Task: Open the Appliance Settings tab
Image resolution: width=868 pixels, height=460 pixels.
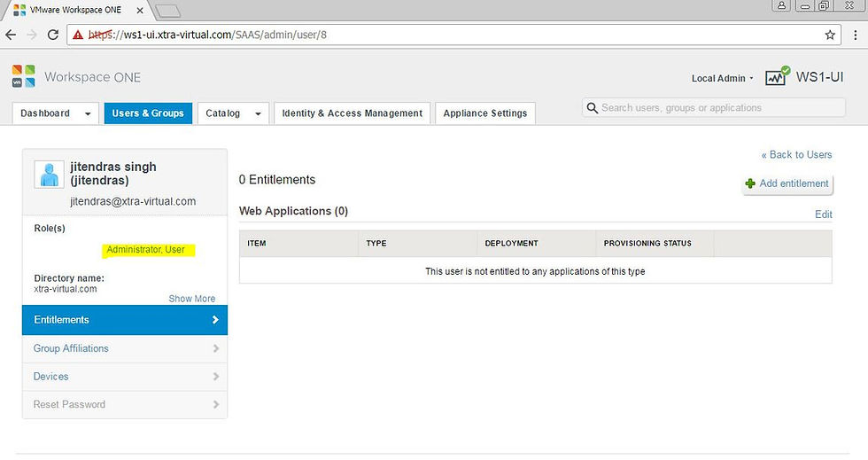Action: pos(485,113)
